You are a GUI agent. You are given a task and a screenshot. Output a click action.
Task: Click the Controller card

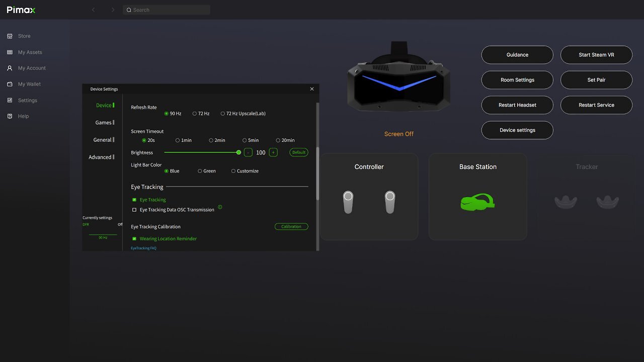369,197
